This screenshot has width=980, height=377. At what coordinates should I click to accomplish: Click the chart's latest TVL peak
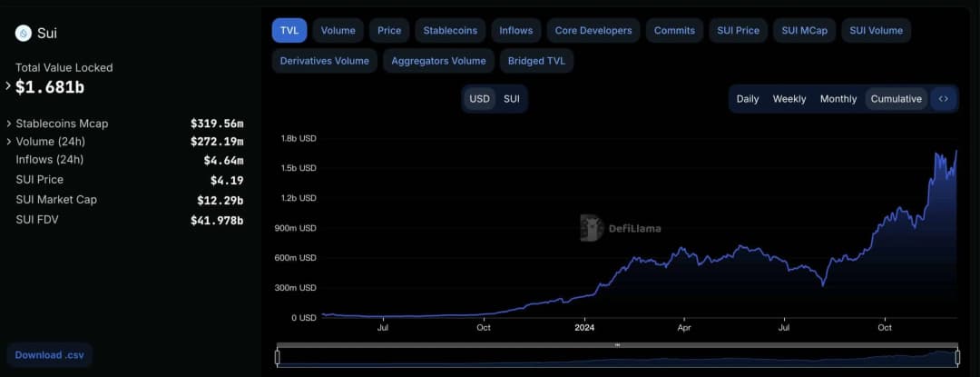click(955, 152)
